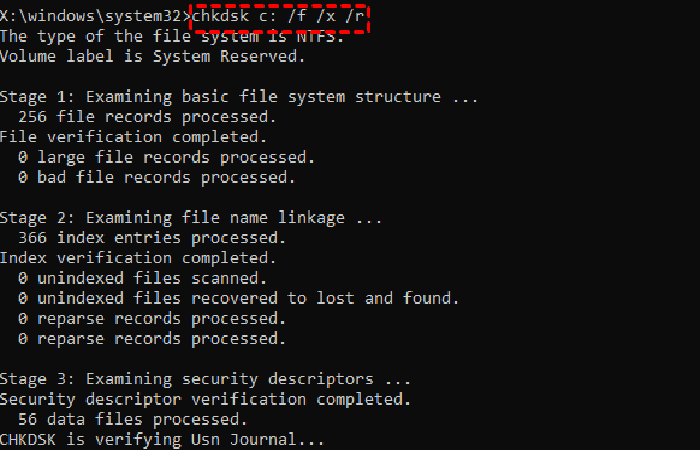This screenshot has width=700, height=450.
Task: Select the 0 unindexed files scanned line
Action: [142, 278]
